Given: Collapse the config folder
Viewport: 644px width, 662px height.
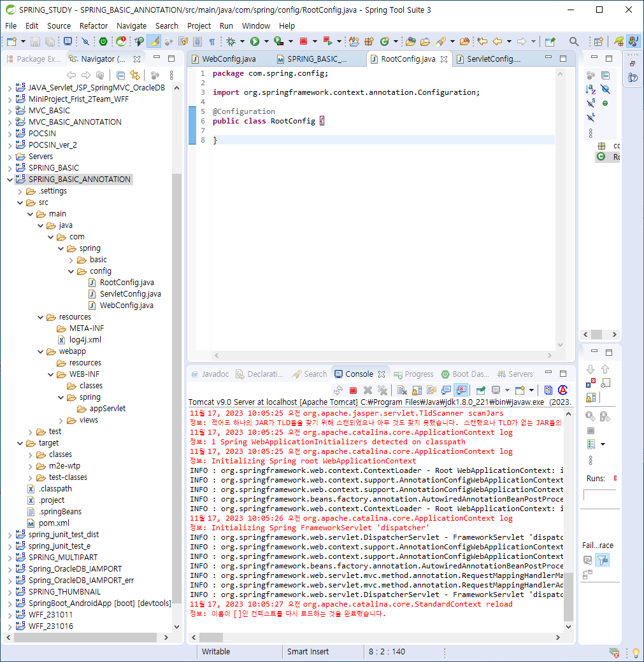Looking at the screenshot, I should click(71, 271).
